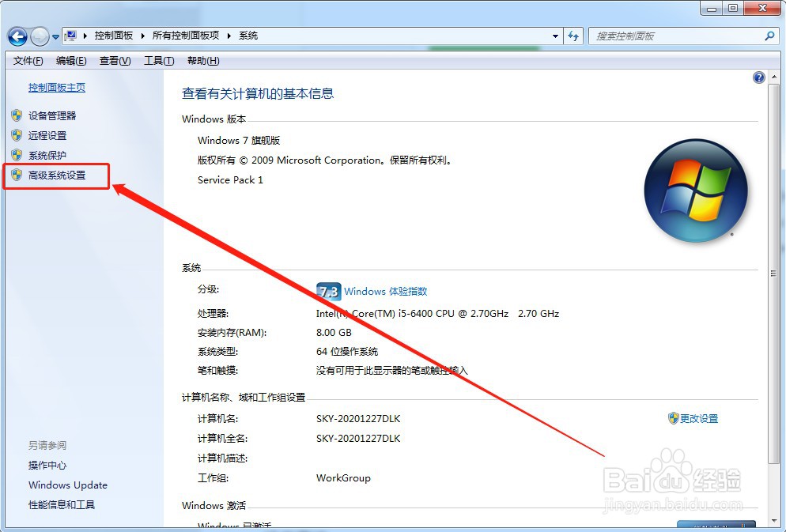Click the shield icon next to 高级系统设置

[x=17, y=175]
